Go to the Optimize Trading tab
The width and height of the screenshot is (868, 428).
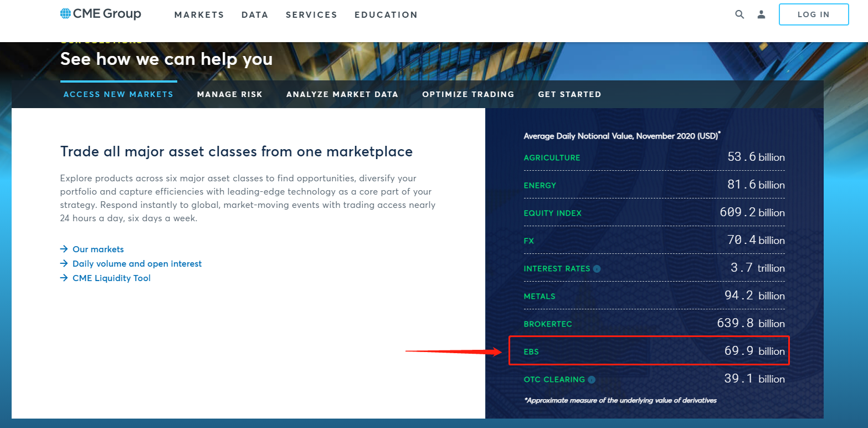point(468,94)
